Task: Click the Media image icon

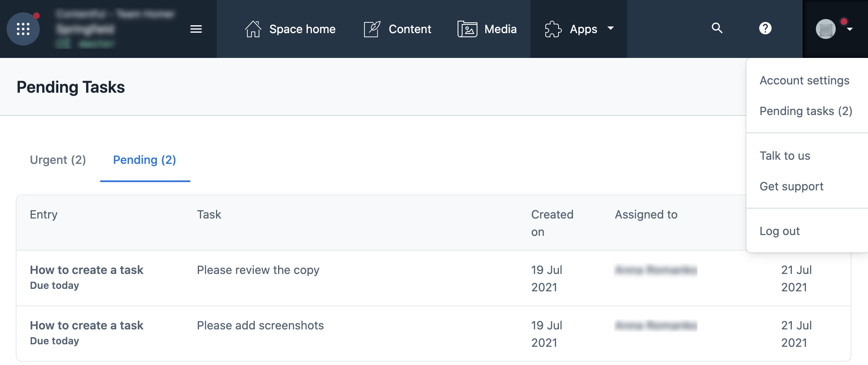Action: coord(467,29)
